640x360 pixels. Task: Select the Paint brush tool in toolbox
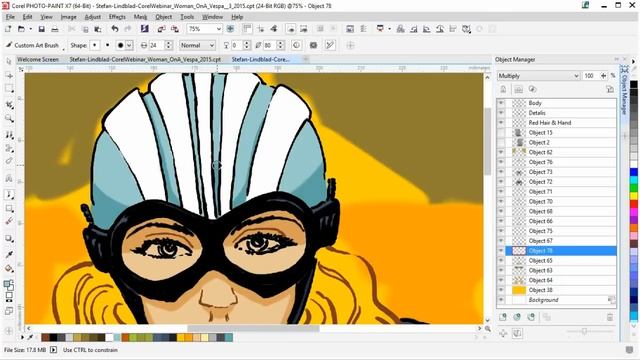coord(9,195)
